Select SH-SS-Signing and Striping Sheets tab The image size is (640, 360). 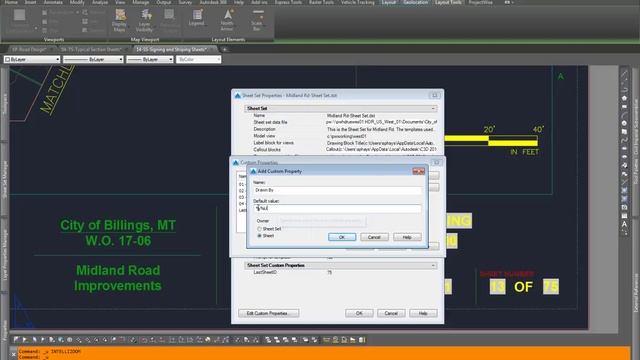pos(172,49)
